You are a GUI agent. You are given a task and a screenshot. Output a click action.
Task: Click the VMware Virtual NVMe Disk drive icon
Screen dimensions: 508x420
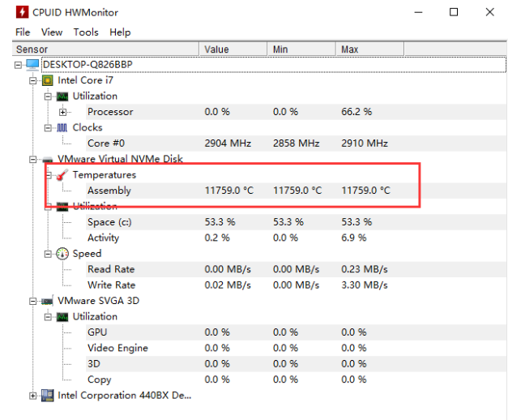[48, 159]
